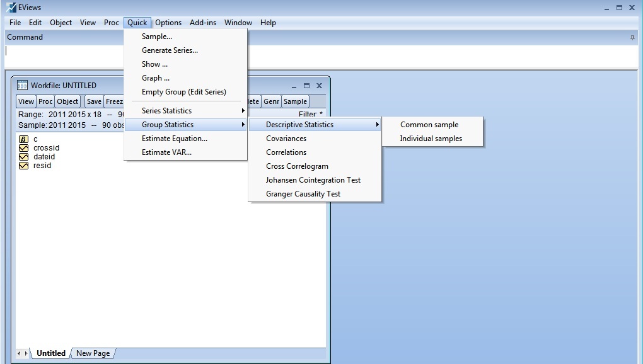Choose Estimate VAR... menu item
643x364 pixels.
pyautogui.click(x=186, y=152)
